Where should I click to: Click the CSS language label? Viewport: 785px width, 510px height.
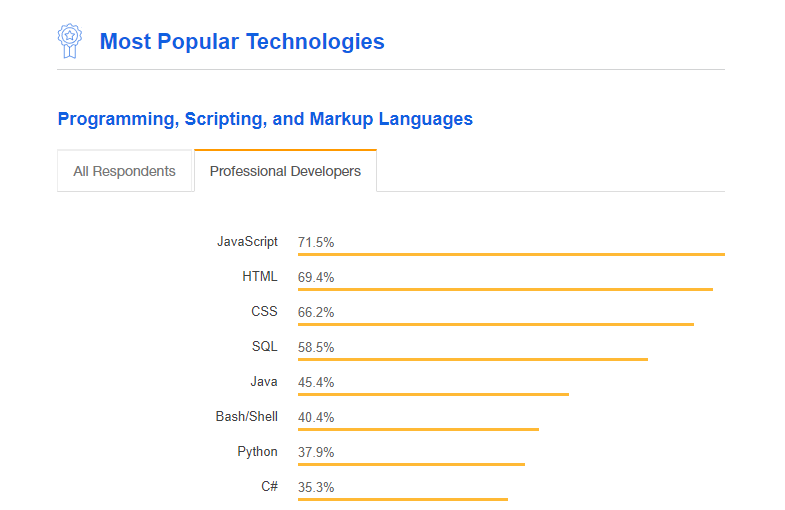pos(264,312)
